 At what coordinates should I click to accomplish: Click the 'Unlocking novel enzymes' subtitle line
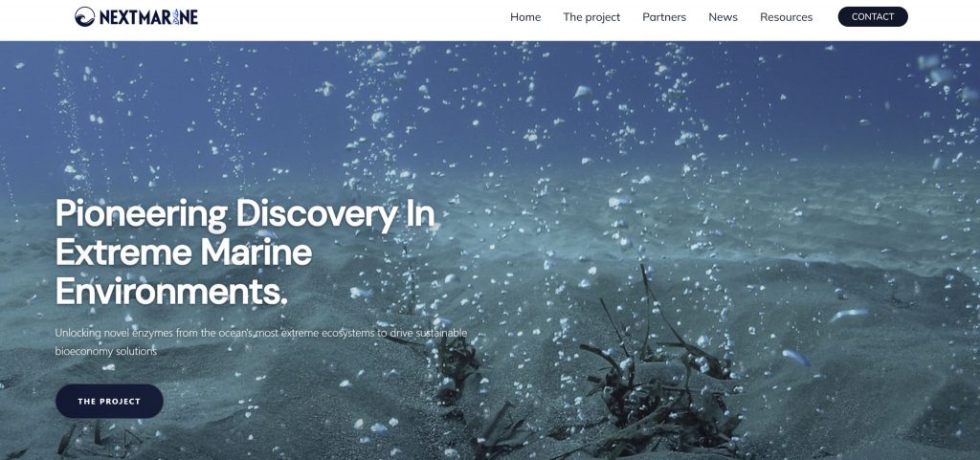pyautogui.click(x=260, y=333)
